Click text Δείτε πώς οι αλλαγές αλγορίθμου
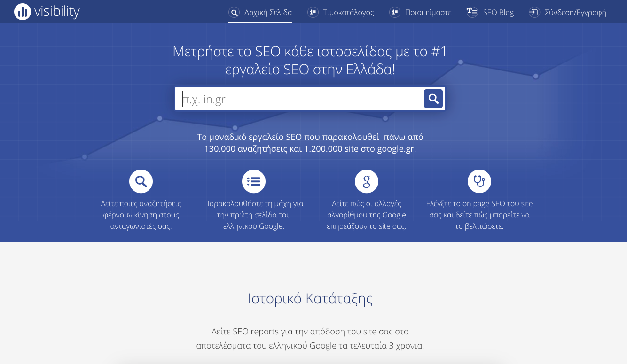The width and height of the screenshot is (627, 364). [367, 215]
